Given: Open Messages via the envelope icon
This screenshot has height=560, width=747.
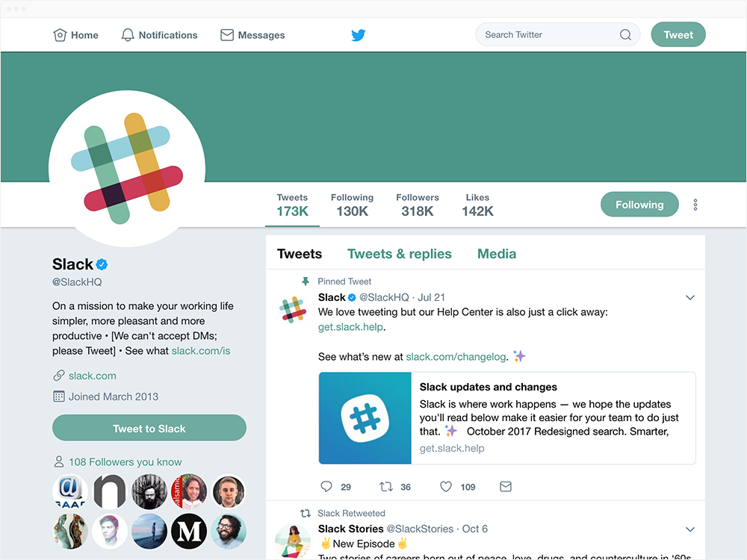Looking at the screenshot, I should click(227, 35).
